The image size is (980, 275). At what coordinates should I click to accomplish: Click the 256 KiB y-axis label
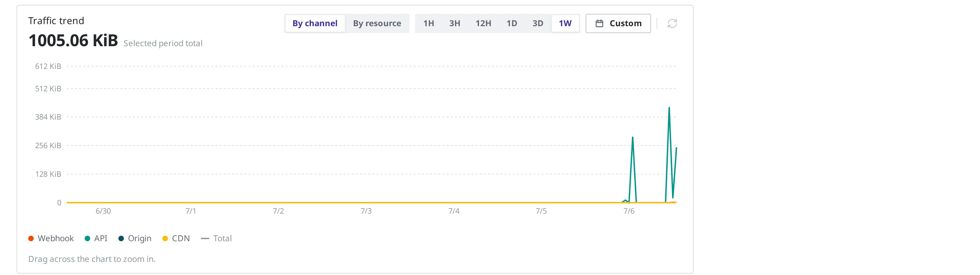[x=48, y=145]
